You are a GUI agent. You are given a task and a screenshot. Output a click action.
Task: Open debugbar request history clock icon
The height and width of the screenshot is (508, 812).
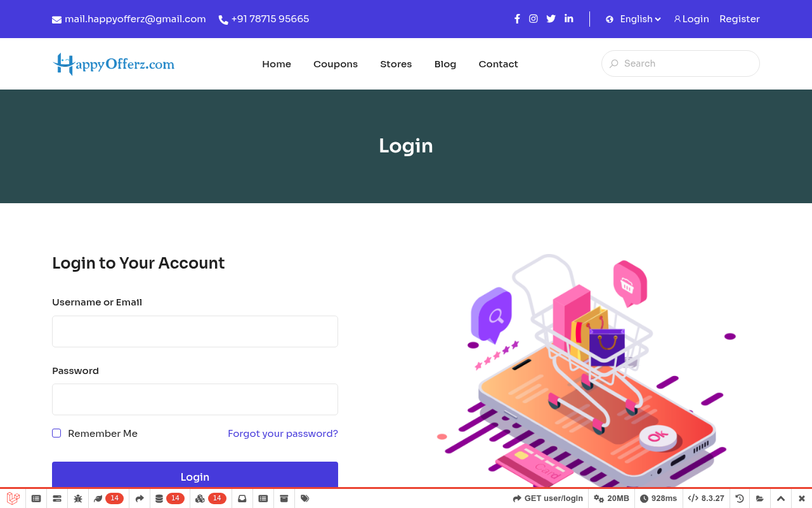(739, 498)
